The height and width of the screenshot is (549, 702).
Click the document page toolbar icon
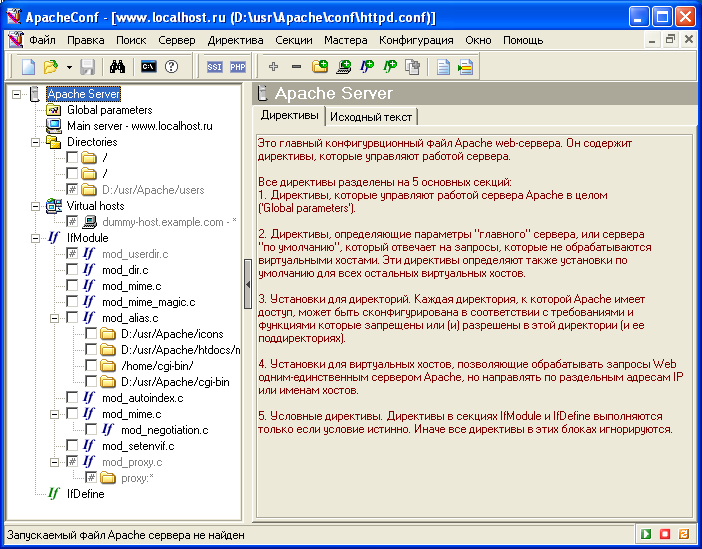click(x=443, y=67)
